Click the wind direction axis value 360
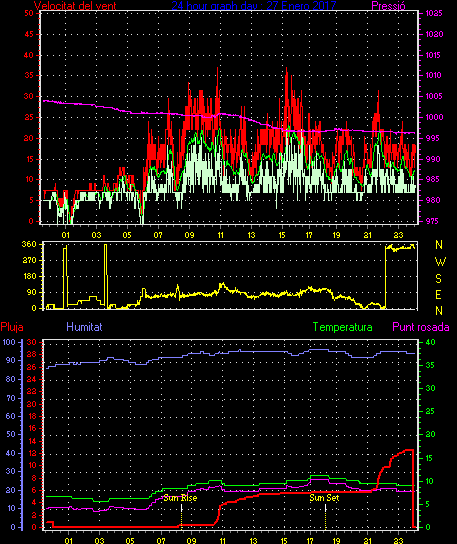The width and height of the screenshot is (457, 544). click(x=29, y=244)
